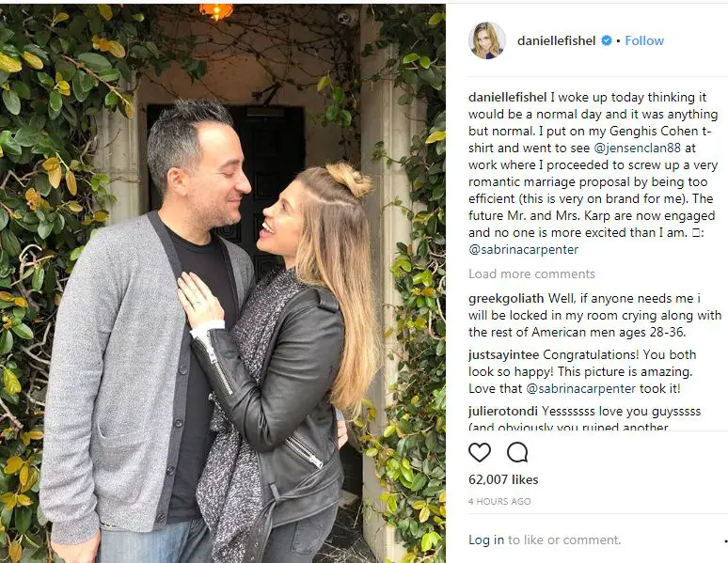This screenshot has width=728, height=563.
Task: Click the engagement couple photo
Action: (x=222, y=283)
